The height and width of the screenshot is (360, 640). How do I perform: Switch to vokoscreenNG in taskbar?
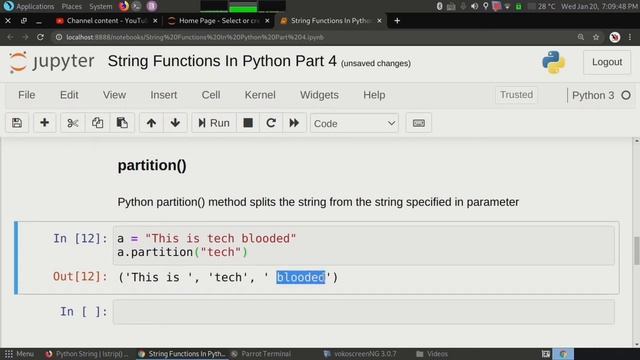tap(360, 354)
